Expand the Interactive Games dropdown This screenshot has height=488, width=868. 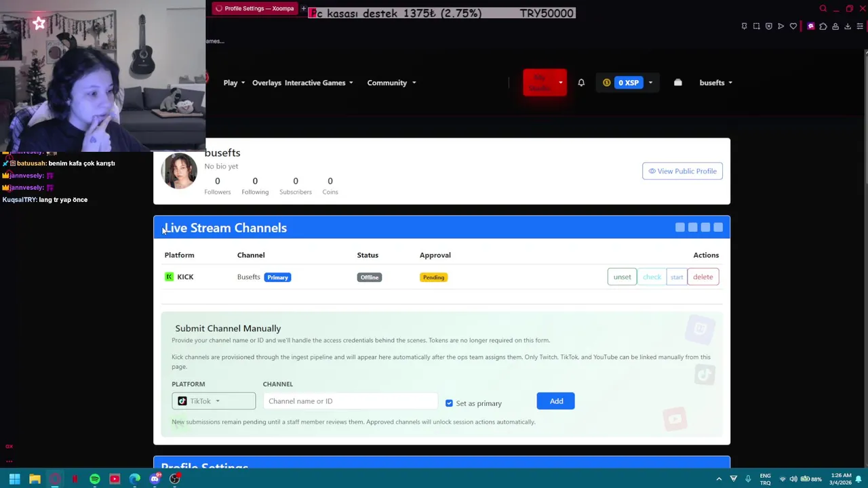319,83
